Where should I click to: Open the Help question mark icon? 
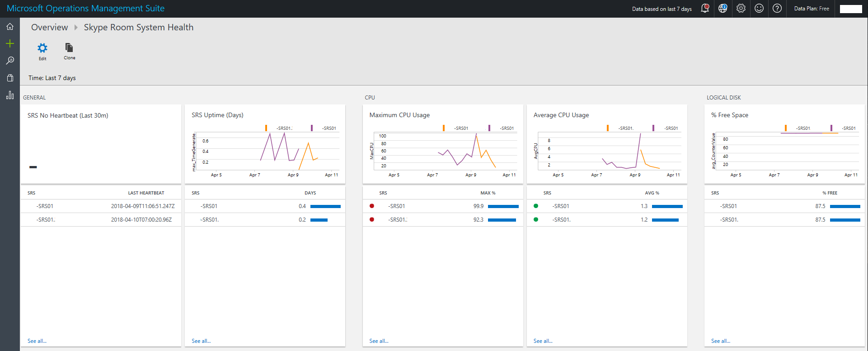777,9
